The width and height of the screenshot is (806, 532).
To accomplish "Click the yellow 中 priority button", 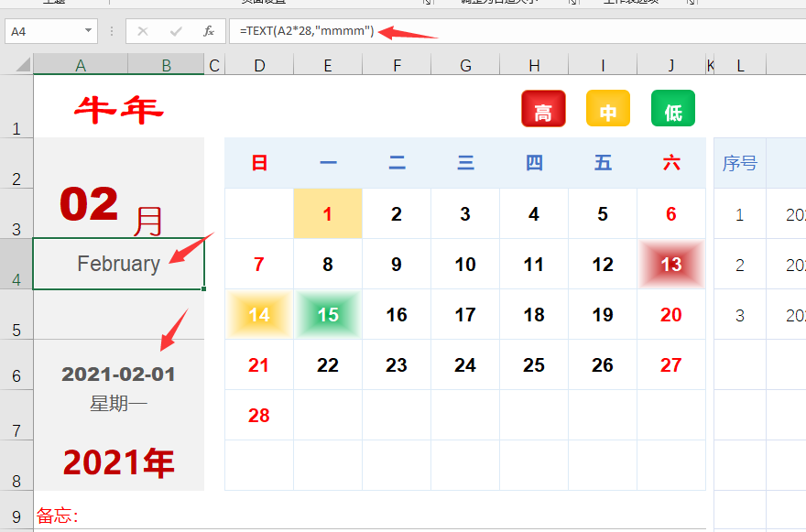I will pos(608,108).
